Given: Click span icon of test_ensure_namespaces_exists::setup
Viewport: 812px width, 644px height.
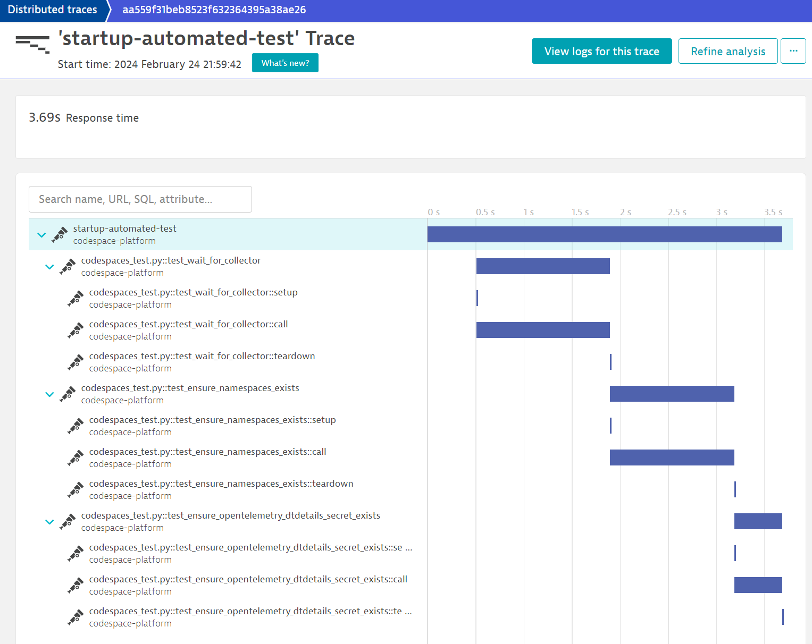Looking at the screenshot, I should pyautogui.click(x=76, y=426).
